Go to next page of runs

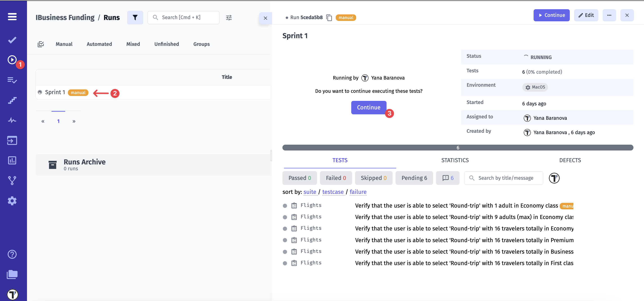tap(74, 121)
